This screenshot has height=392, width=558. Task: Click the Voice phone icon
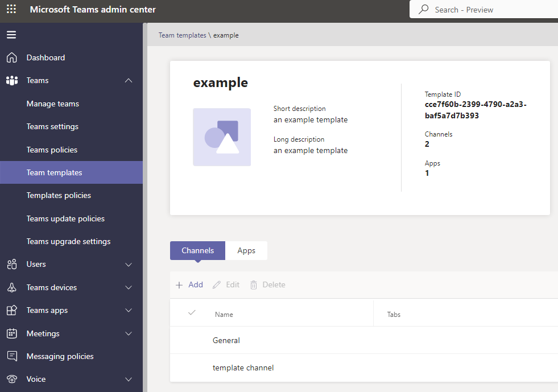12,379
